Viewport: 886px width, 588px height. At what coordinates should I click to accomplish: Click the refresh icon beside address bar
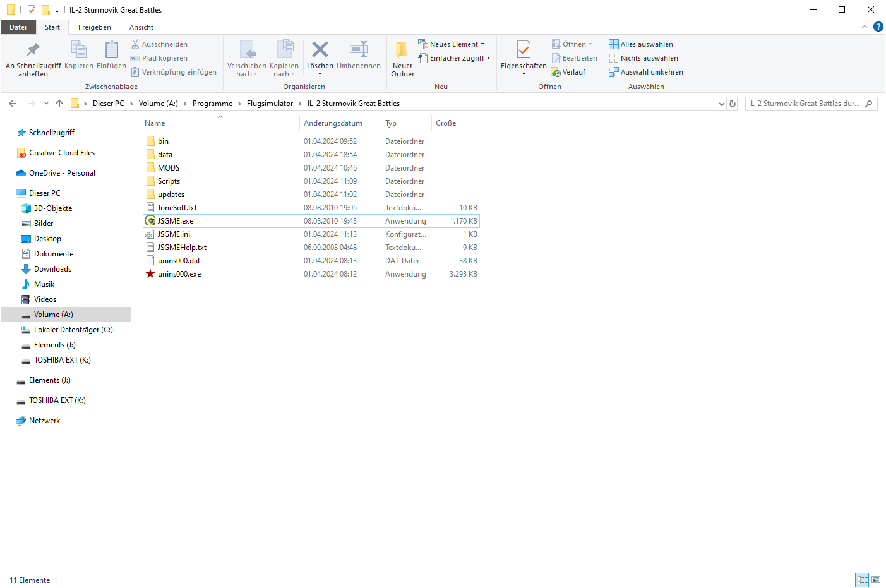tap(733, 104)
